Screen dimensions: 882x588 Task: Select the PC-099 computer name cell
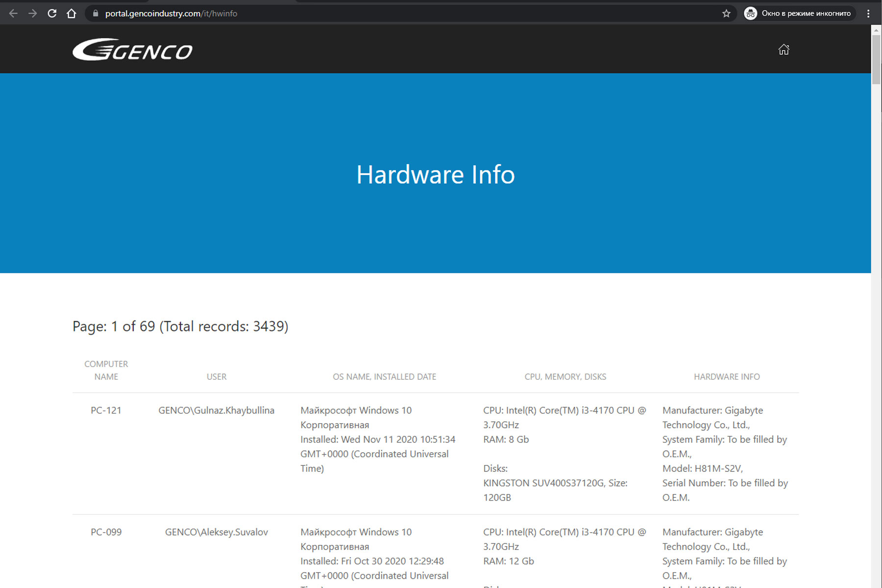[x=106, y=532]
